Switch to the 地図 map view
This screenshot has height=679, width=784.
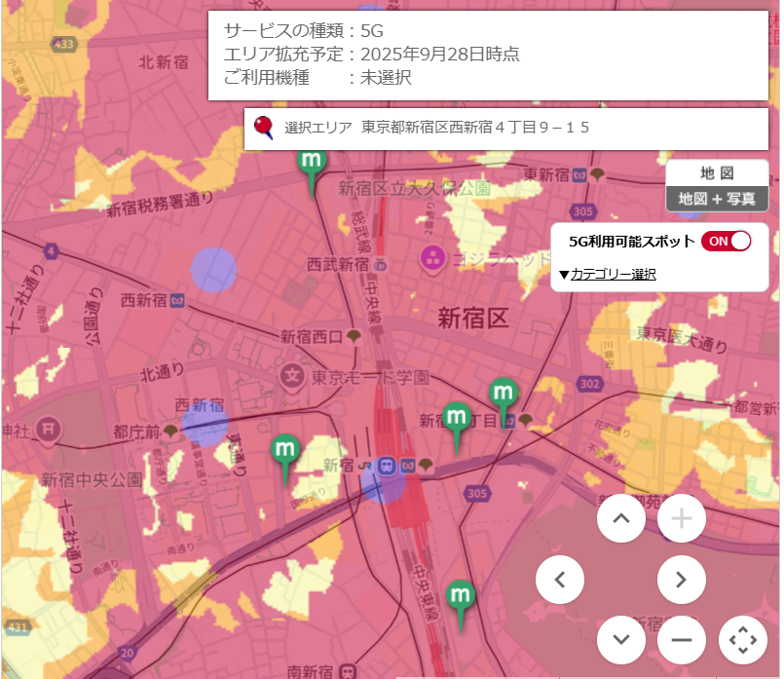(x=717, y=173)
